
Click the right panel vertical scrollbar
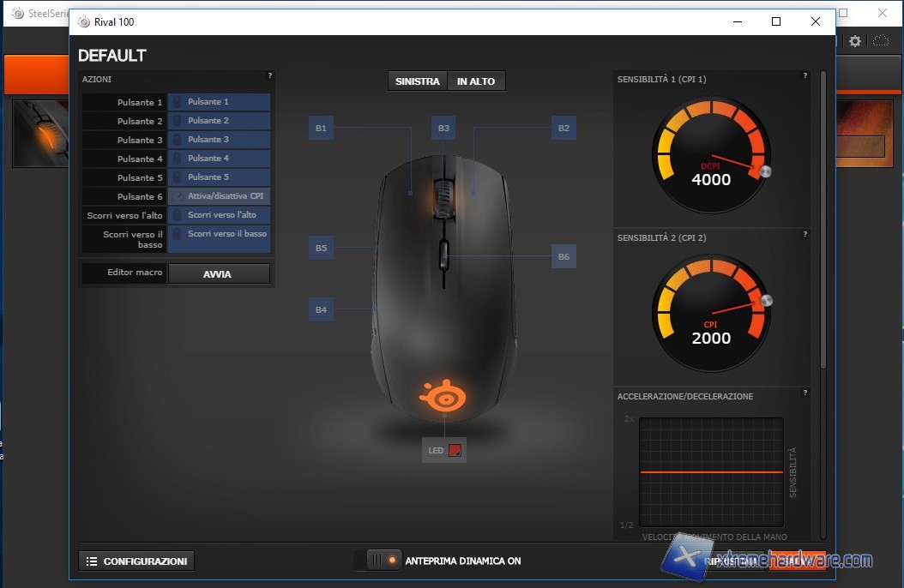point(824,223)
